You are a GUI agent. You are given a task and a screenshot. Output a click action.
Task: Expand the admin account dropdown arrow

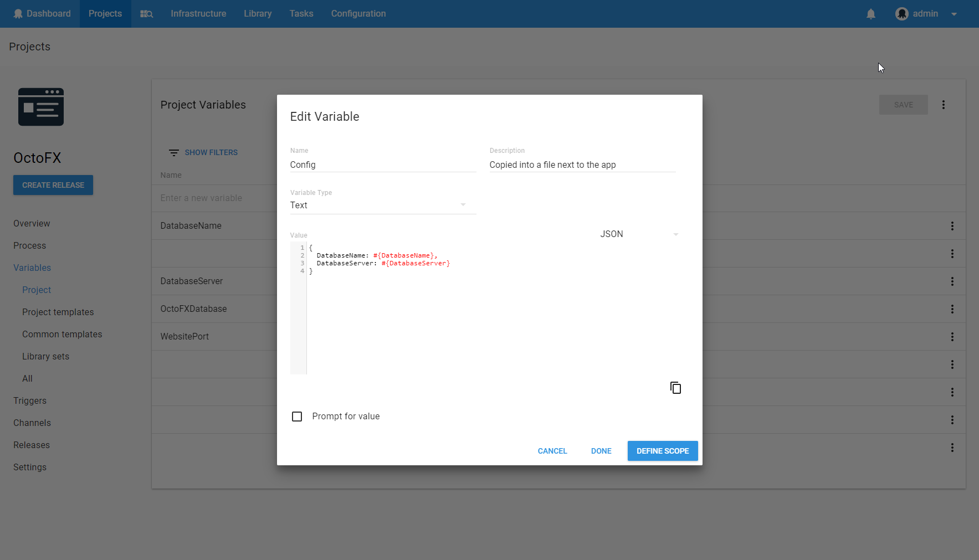[x=954, y=14]
